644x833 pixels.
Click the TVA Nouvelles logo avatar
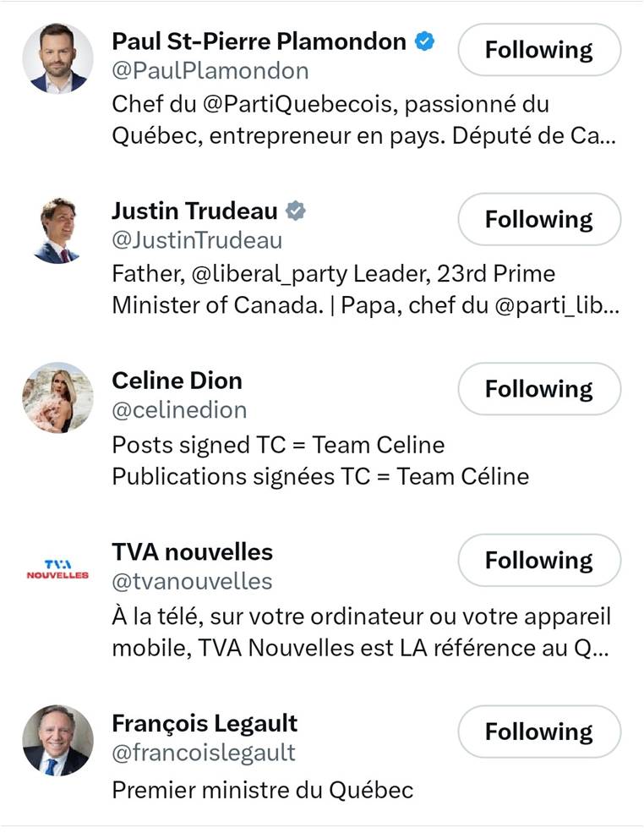(57, 569)
